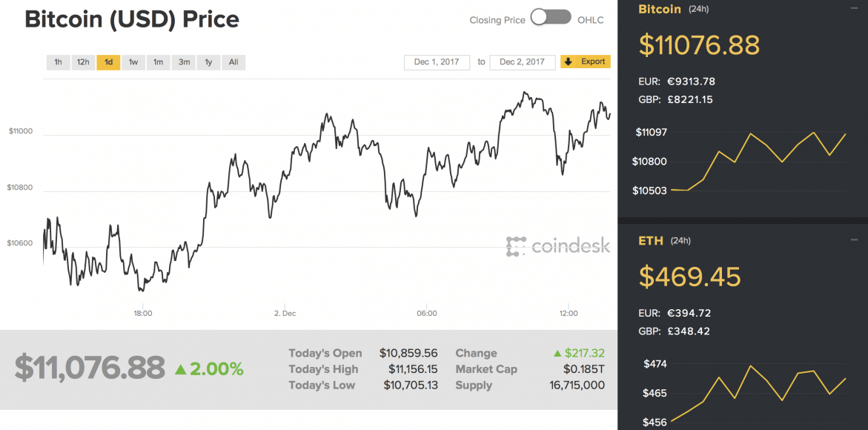
Task: Open the Dec 1, 2017 date picker
Action: (x=437, y=62)
